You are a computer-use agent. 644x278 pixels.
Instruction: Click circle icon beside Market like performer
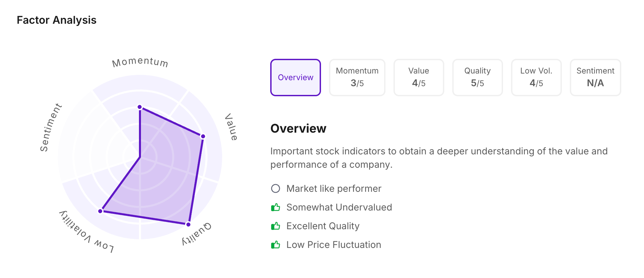(276, 189)
